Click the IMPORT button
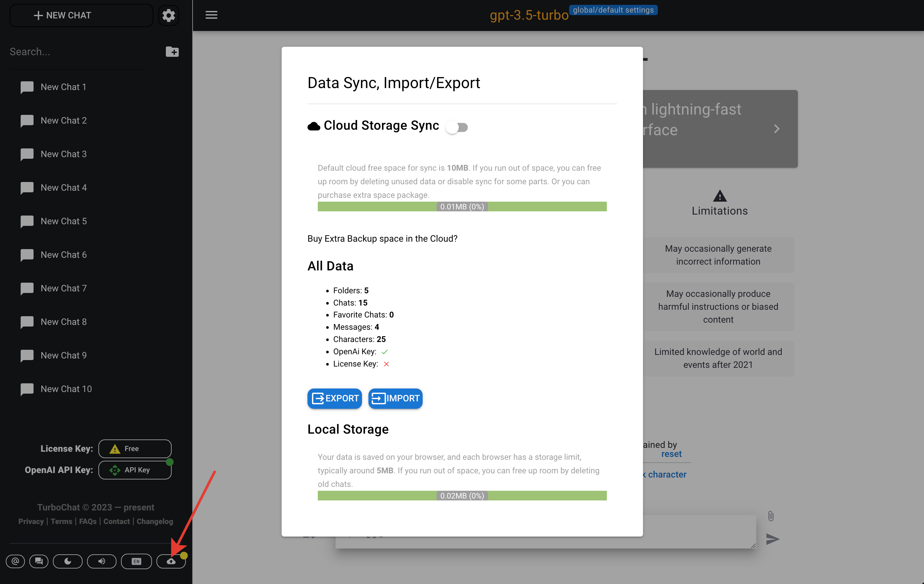 (x=395, y=398)
